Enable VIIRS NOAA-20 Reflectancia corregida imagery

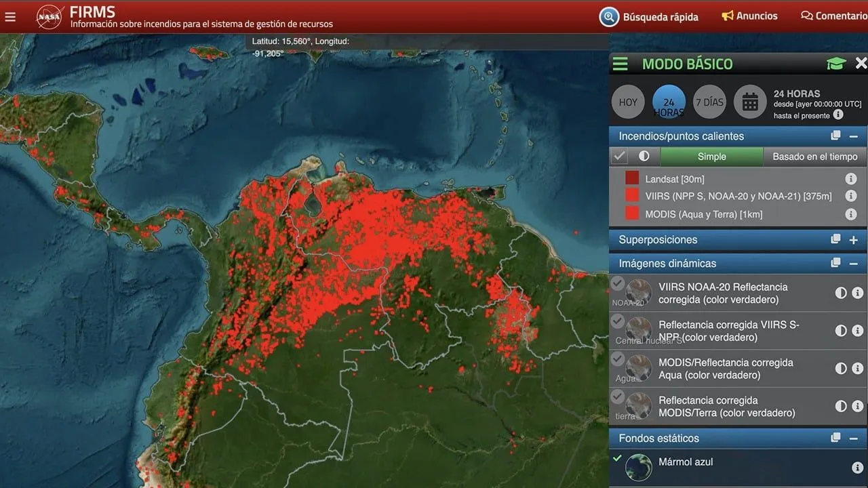point(617,283)
